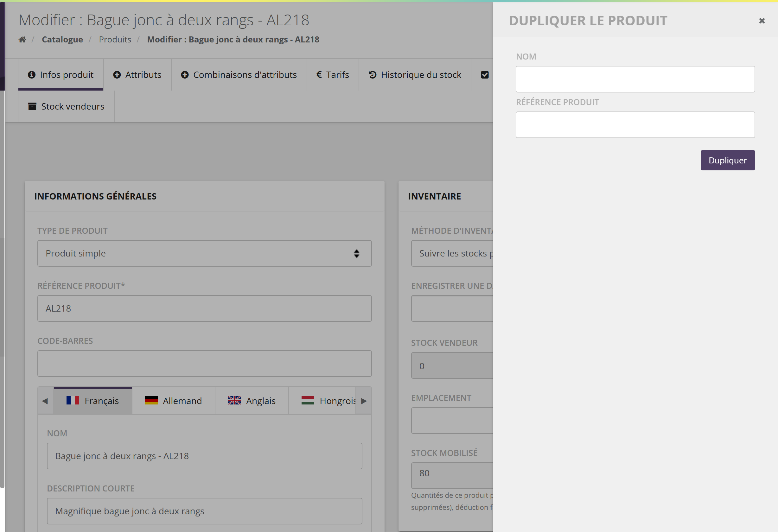Click the Référence produit field containing AL218

pos(205,308)
